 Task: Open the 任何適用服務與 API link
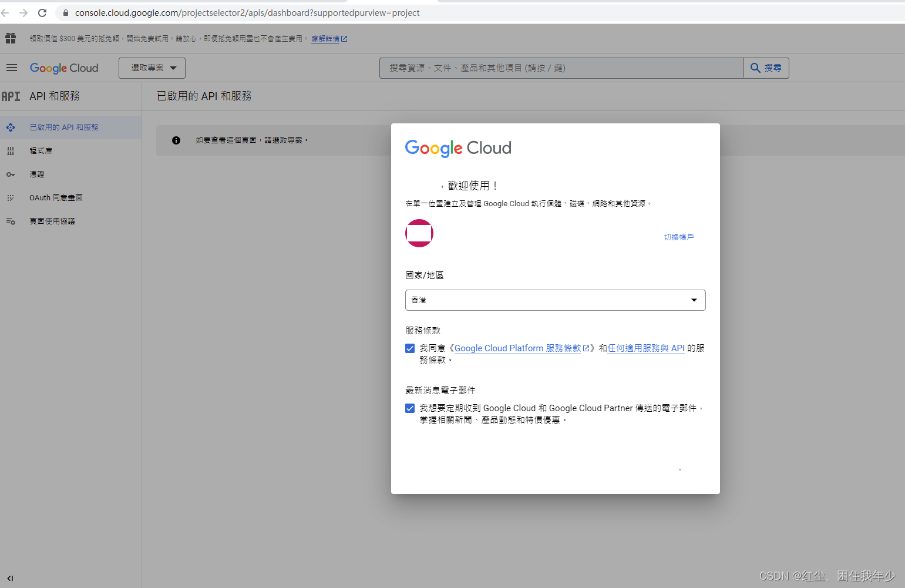(x=646, y=348)
